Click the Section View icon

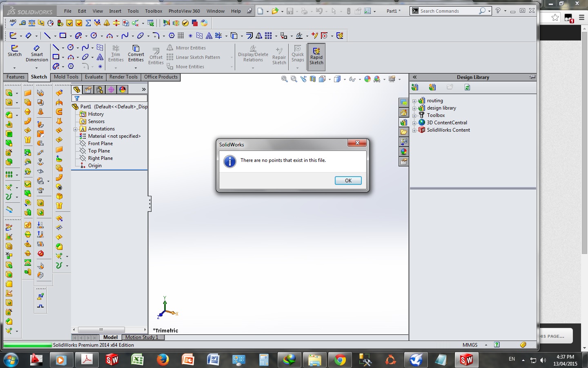pos(313,79)
